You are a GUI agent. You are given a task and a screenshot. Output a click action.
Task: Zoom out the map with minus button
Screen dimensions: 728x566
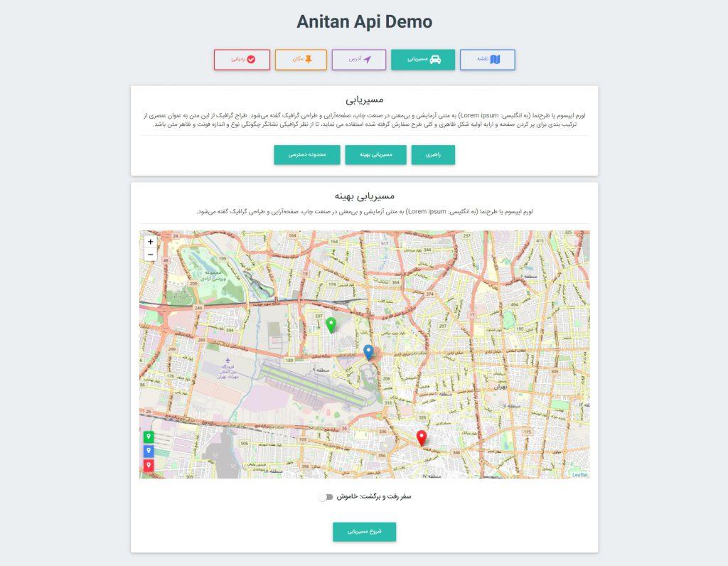[x=150, y=255]
